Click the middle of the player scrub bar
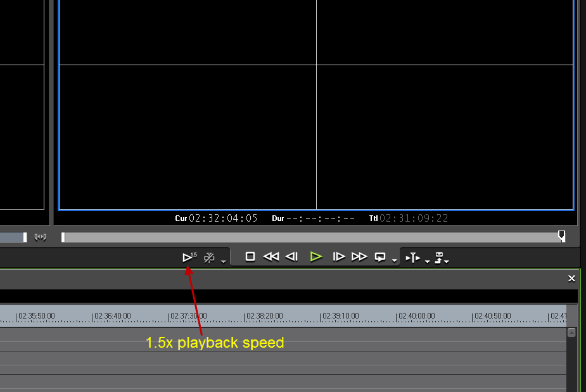The height and width of the screenshot is (392, 586). (x=313, y=237)
